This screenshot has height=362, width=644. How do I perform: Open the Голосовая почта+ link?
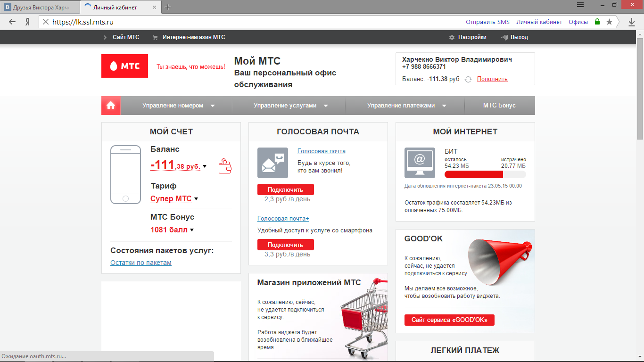click(x=283, y=219)
